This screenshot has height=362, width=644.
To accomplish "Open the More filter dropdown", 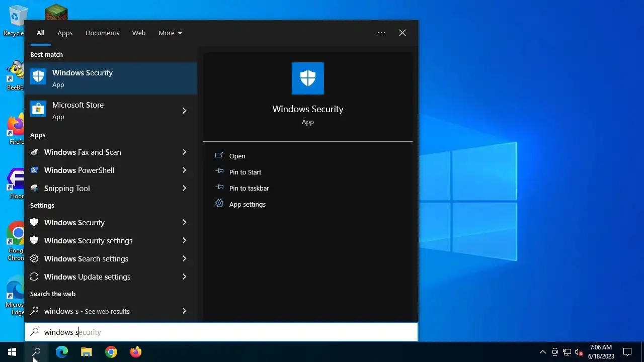I will click(171, 33).
